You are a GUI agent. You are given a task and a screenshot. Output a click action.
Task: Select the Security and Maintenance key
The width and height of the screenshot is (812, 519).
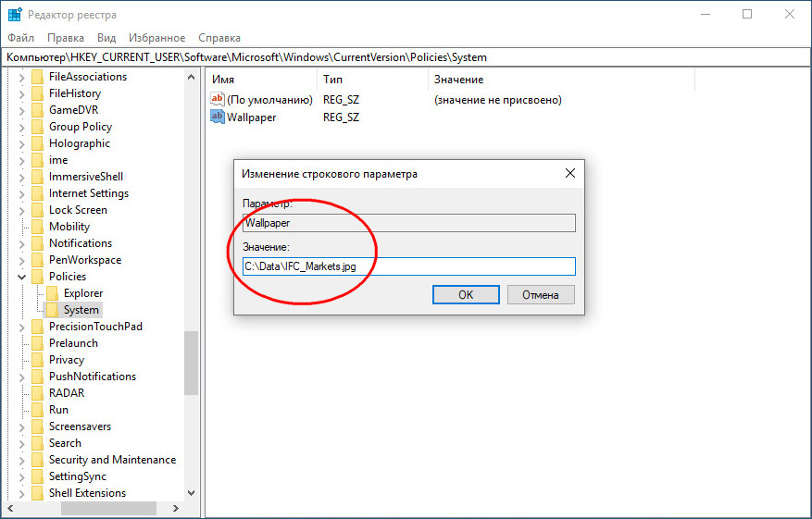[112, 460]
